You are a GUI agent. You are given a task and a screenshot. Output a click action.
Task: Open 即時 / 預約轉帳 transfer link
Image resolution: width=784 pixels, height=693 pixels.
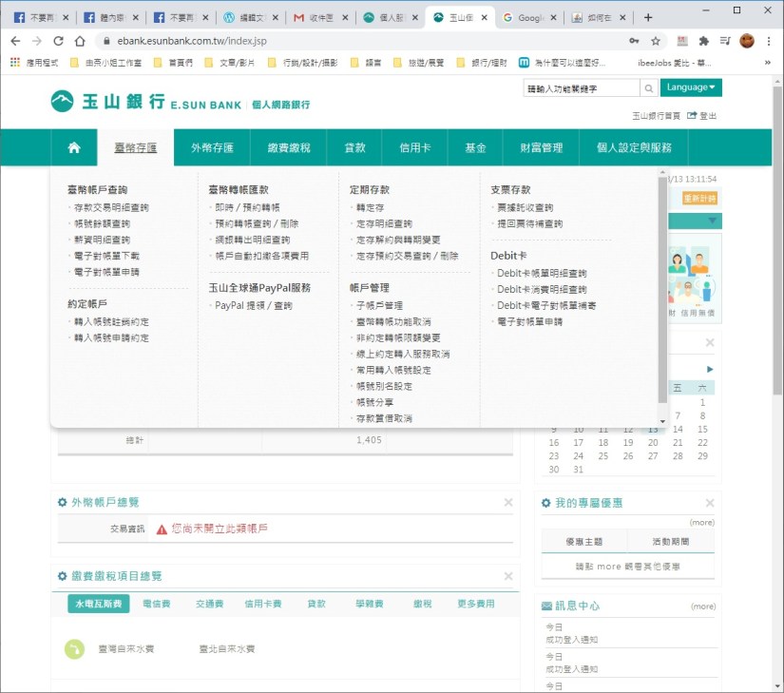click(x=247, y=207)
